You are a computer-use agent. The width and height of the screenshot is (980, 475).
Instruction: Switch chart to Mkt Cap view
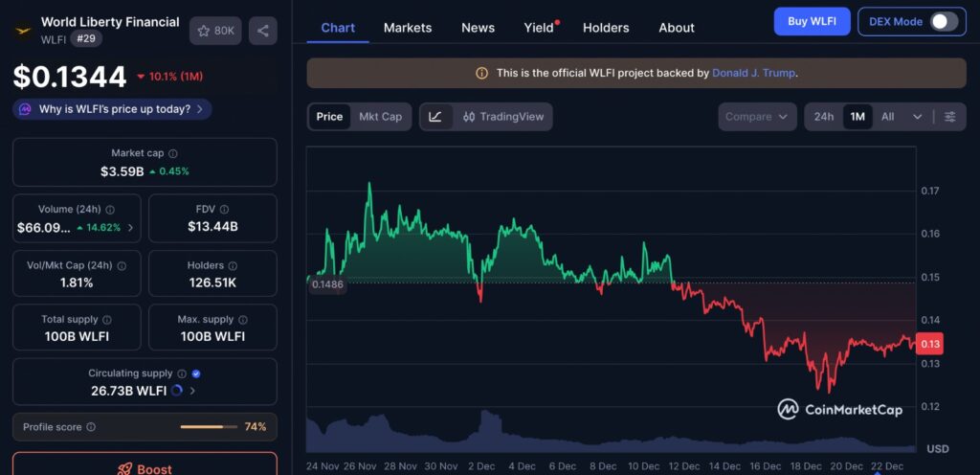pyautogui.click(x=380, y=117)
